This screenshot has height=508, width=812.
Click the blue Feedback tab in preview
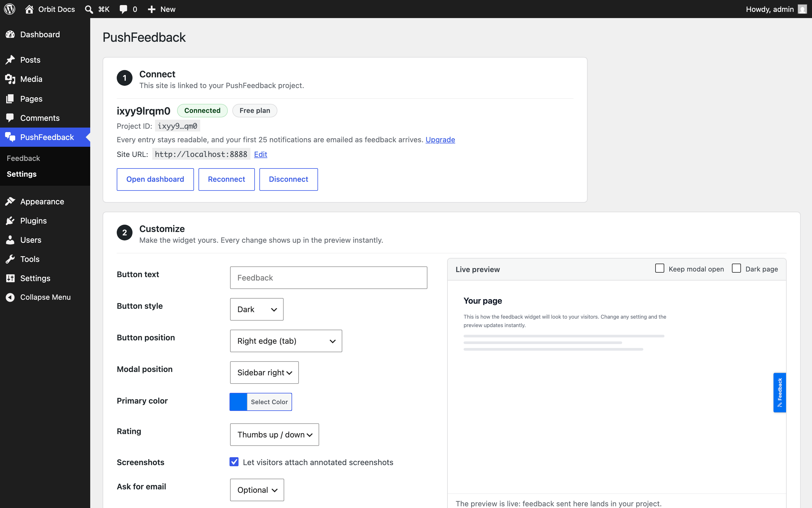click(780, 392)
